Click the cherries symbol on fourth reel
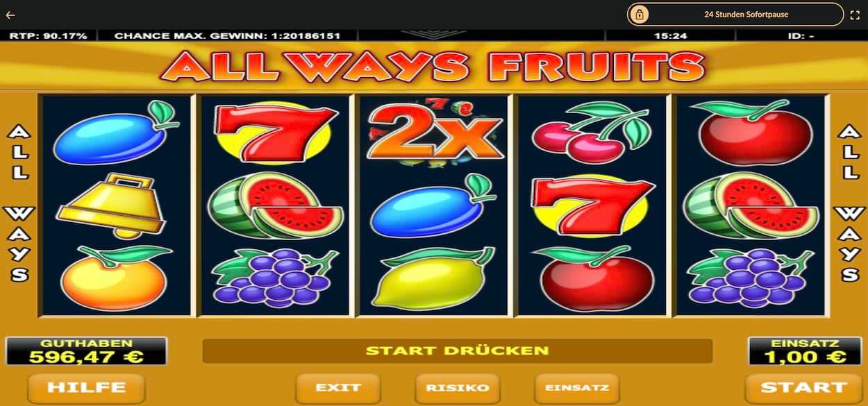 pyautogui.click(x=590, y=132)
